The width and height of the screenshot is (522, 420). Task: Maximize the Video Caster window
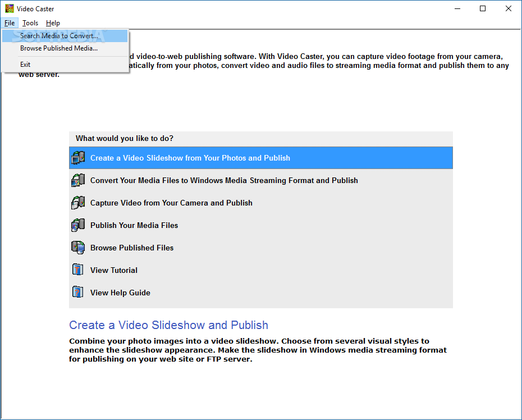click(x=483, y=8)
